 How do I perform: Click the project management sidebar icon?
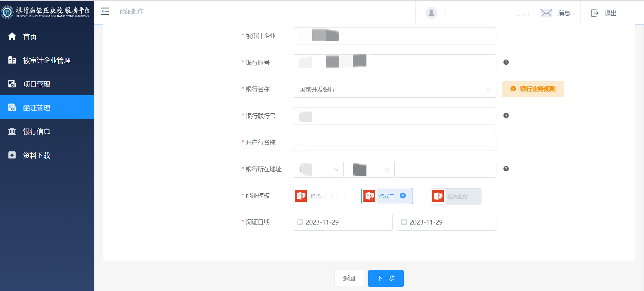pos(12,84)
